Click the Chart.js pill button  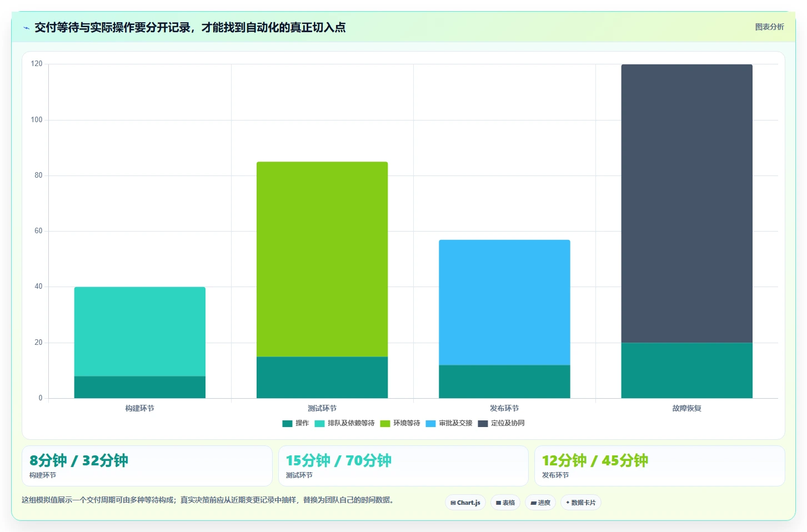[465, 503]
